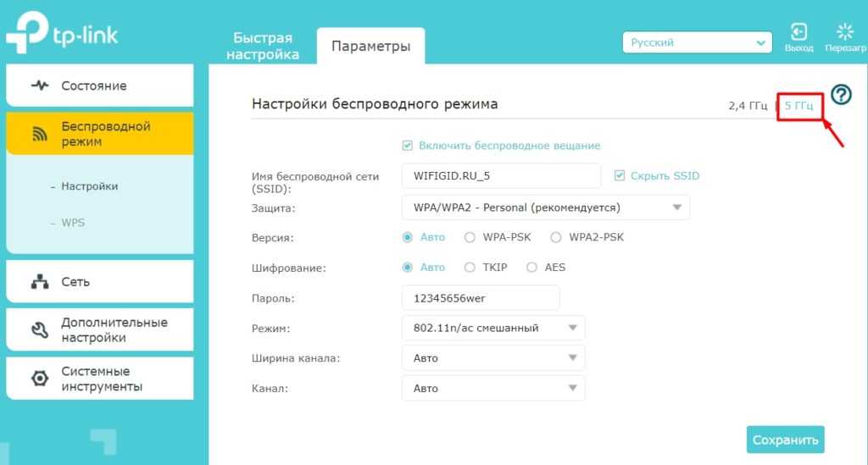Select the WPA2-PSK version radio

click(556, 237)
